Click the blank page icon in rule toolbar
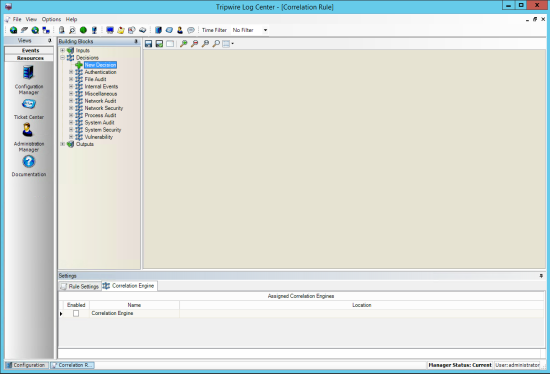The image size is (550, 374). pos(170,44)
